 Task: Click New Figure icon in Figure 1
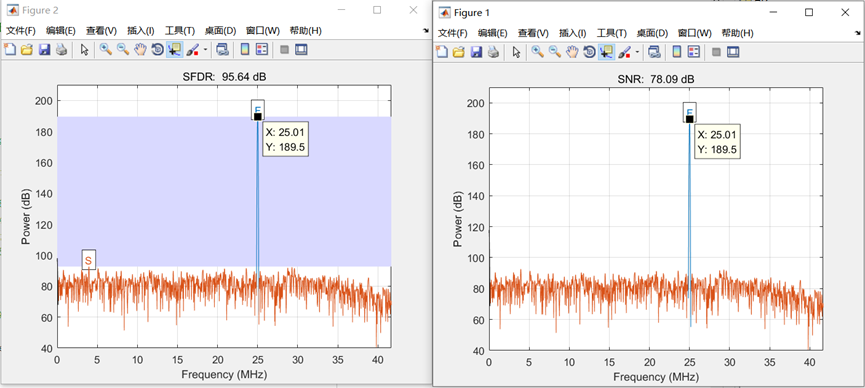click(442, 52)
